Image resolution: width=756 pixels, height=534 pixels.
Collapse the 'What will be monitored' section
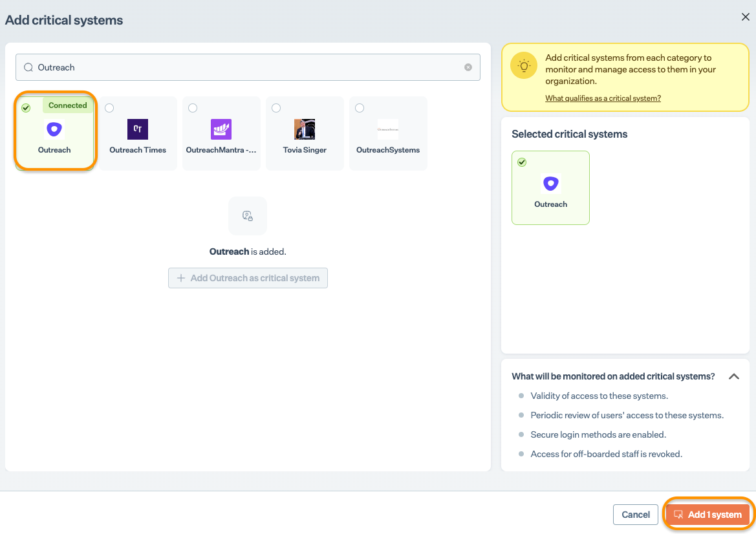[x=734, y=376]
